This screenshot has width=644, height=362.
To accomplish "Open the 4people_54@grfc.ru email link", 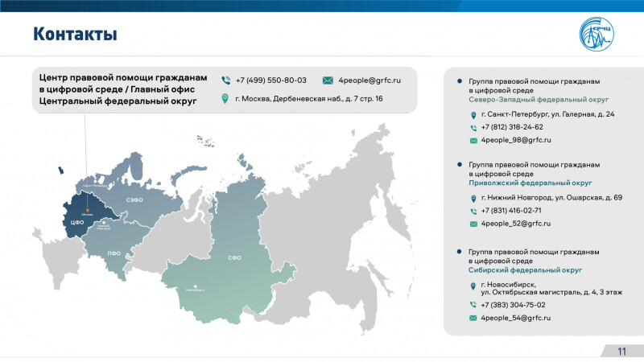I will [515, 319].
